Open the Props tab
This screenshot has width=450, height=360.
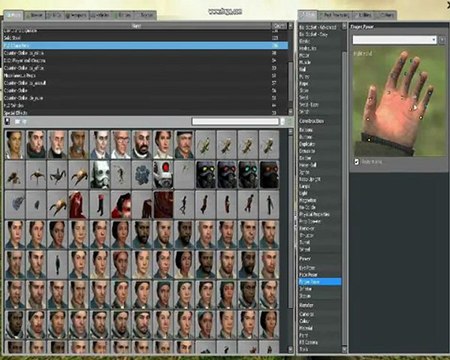point(13,15)
